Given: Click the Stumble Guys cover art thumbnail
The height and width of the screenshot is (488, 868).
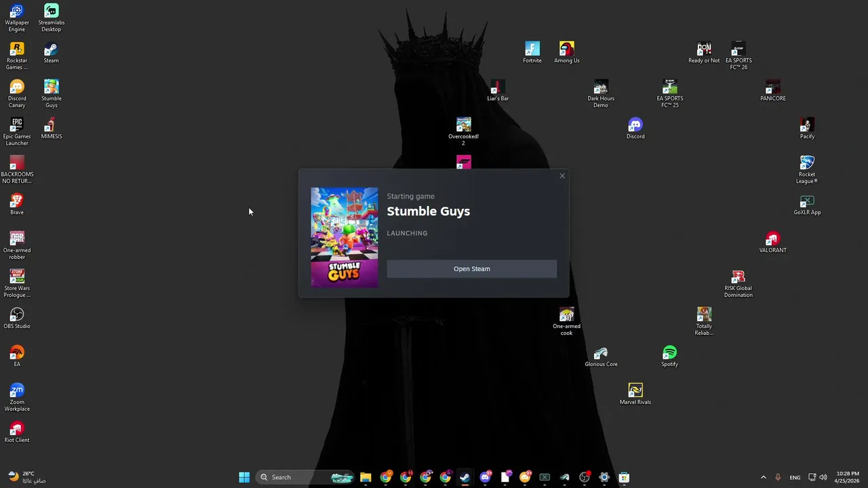Looking at the screenshot, I should point(344,237).
